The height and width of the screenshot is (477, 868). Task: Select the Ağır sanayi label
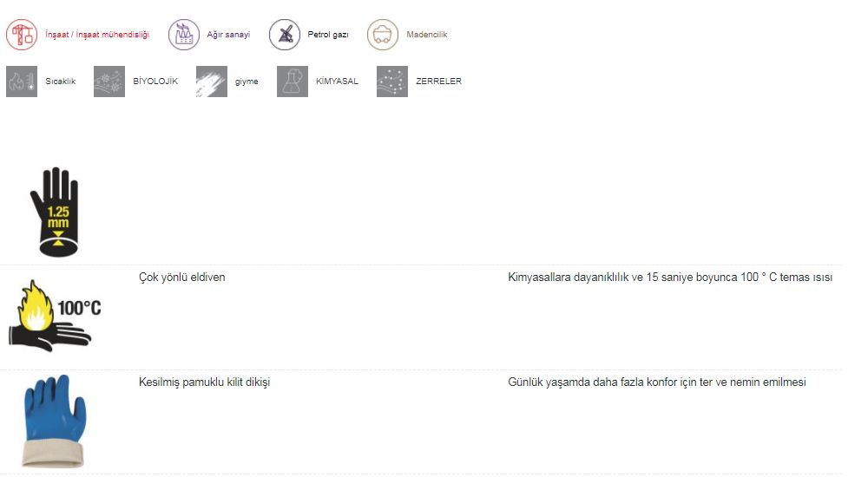click(228, 35)
